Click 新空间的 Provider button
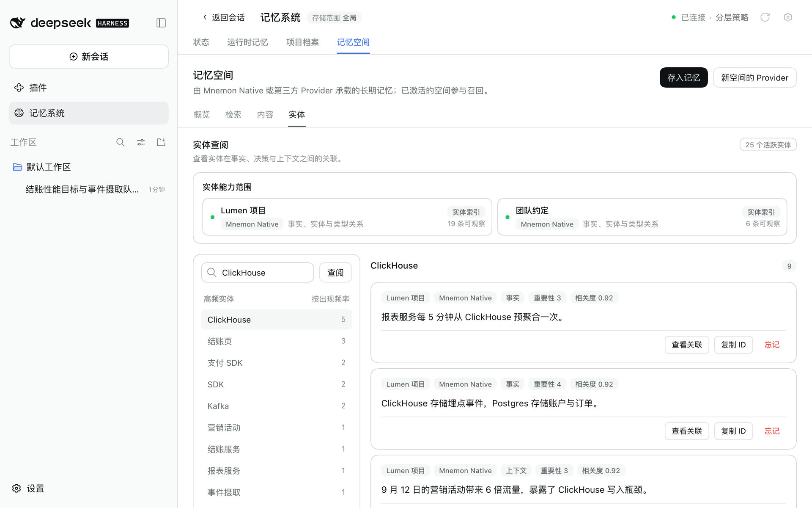812x508 pixels. tap(754, 78)
